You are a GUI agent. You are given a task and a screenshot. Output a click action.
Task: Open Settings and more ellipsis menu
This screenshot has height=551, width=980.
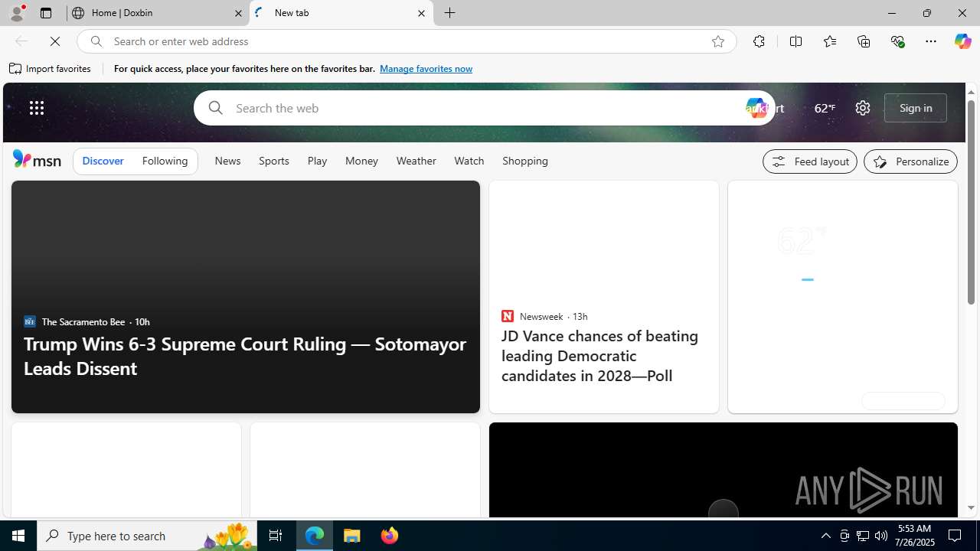tap(931, 41)
